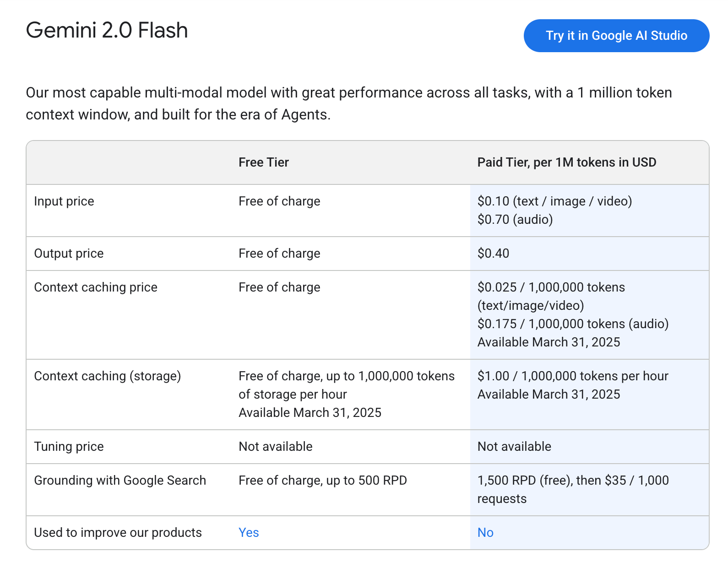Image resolution: width=728 pixels, height=562 pixels.
Task: Click the Used to improve our products label
Action: point(118,533)
